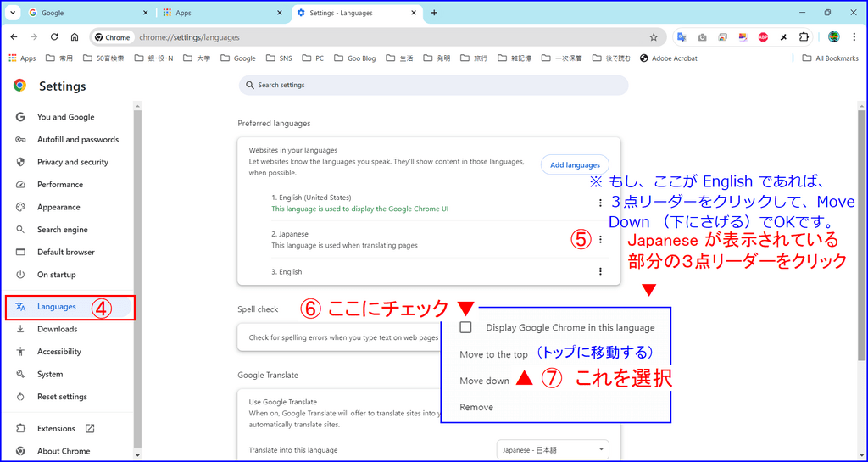This screenshot has height=462, width=868.
Task: Open more actions for Japanese
Action: [x=601, y=240]
